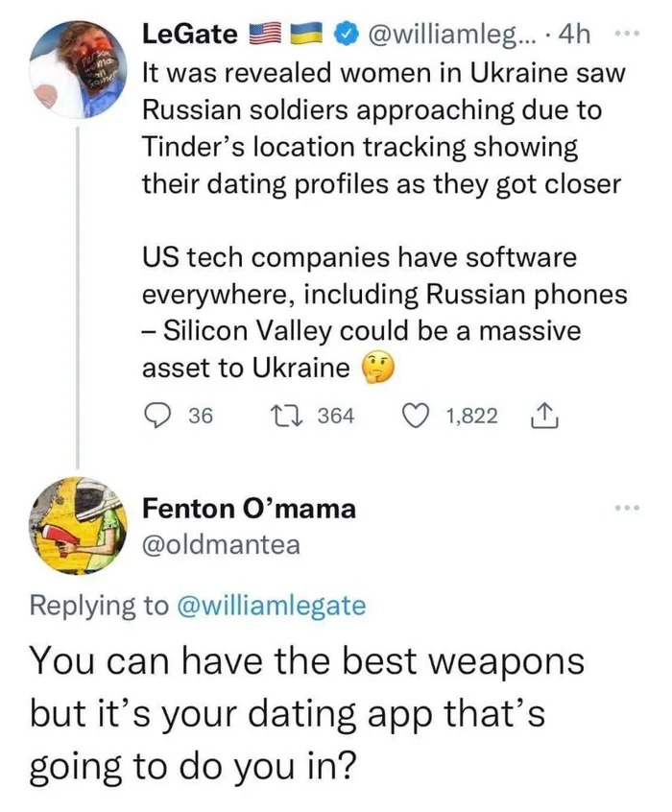The height and width of the screenshot is (812, 672).
Task: Click the @oldmantea handle
Action: tap(221, 544)
